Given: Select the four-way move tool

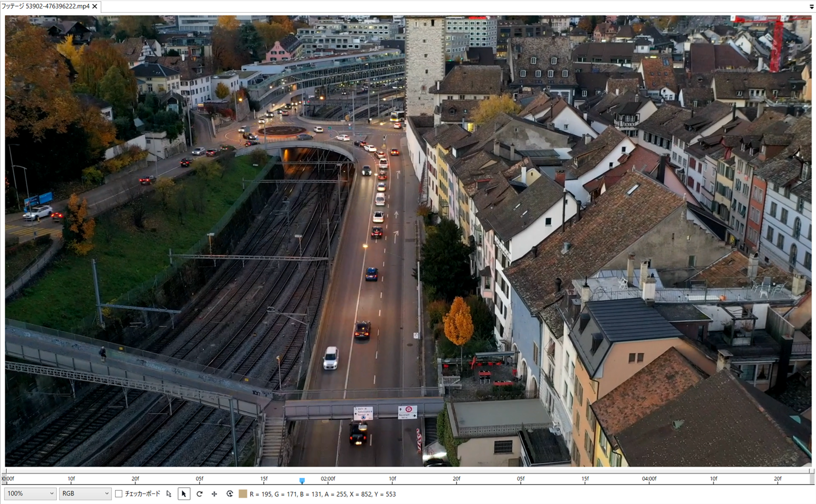Looking at the screenshot, I should pyautogui.click(x=214, y=494).
